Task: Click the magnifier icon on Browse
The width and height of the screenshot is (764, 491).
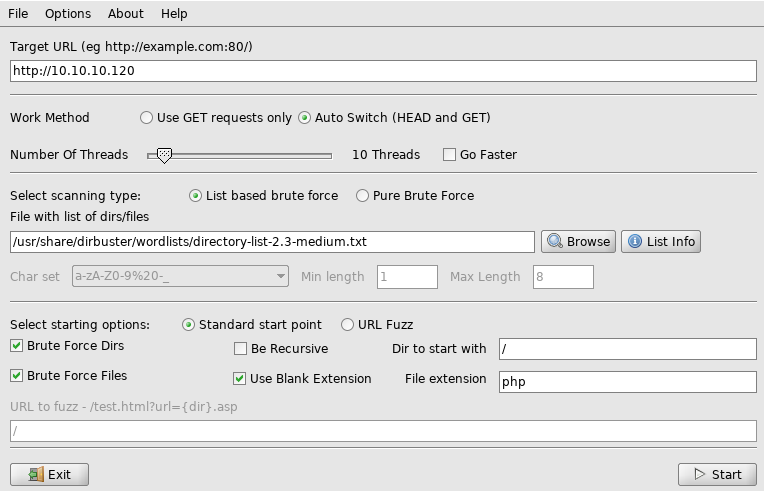Action: pyautogui.click(x=554, y=241)
